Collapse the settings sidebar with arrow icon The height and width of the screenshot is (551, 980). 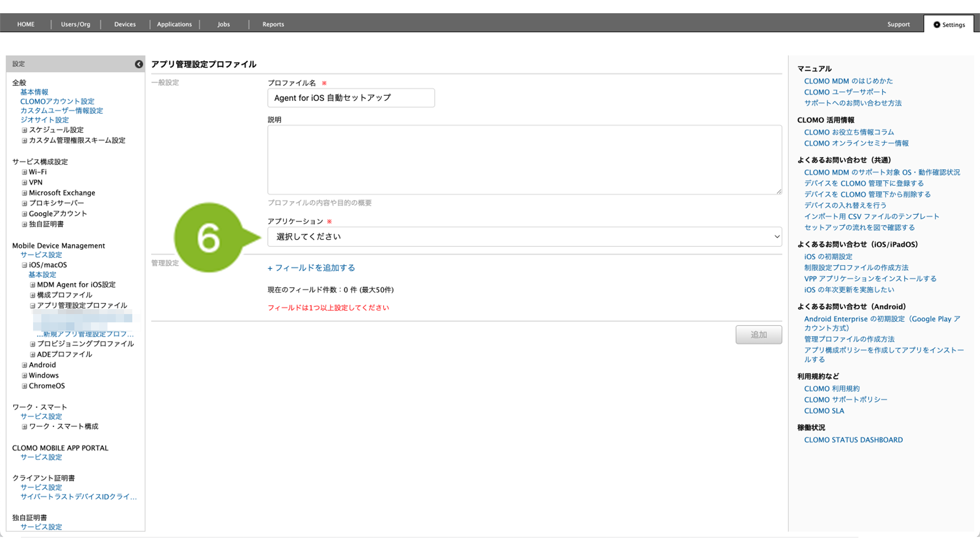pyautogui.click(x=139, y=64)
